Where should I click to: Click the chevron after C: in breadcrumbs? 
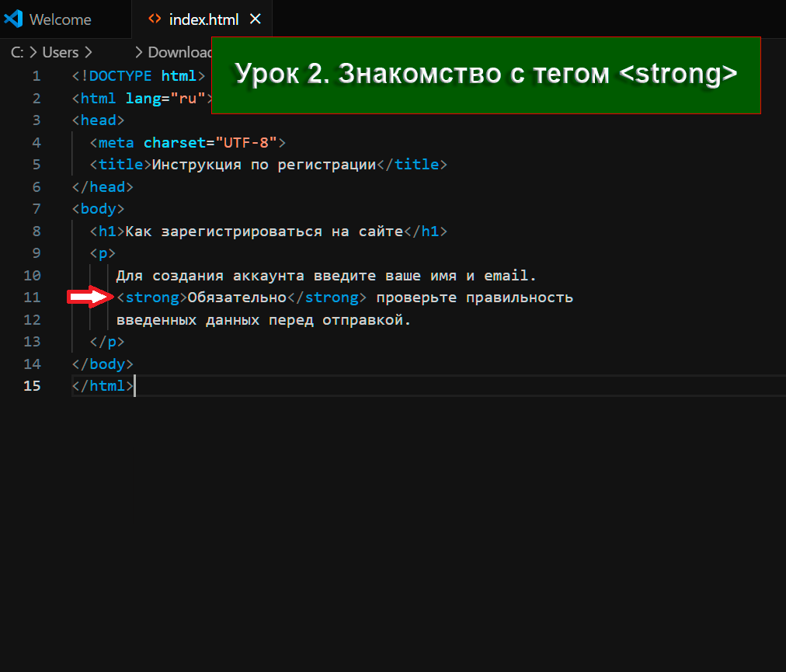coord(32,52)
